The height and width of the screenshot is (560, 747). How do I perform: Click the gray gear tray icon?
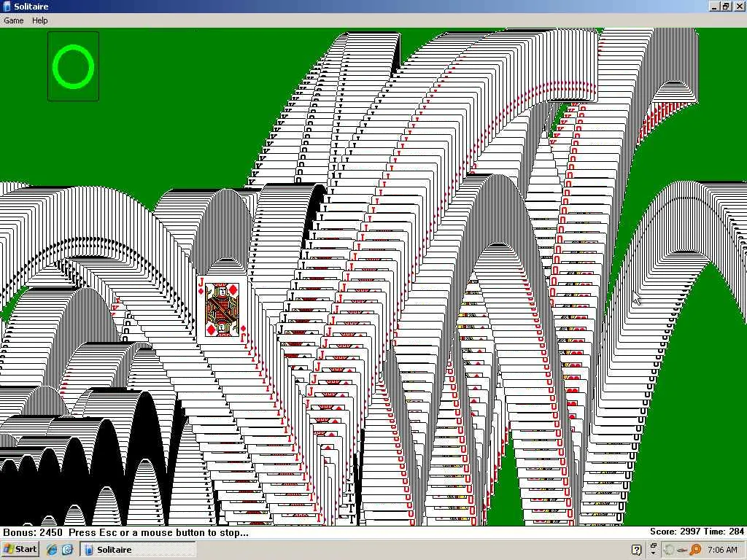coord(669,550)
